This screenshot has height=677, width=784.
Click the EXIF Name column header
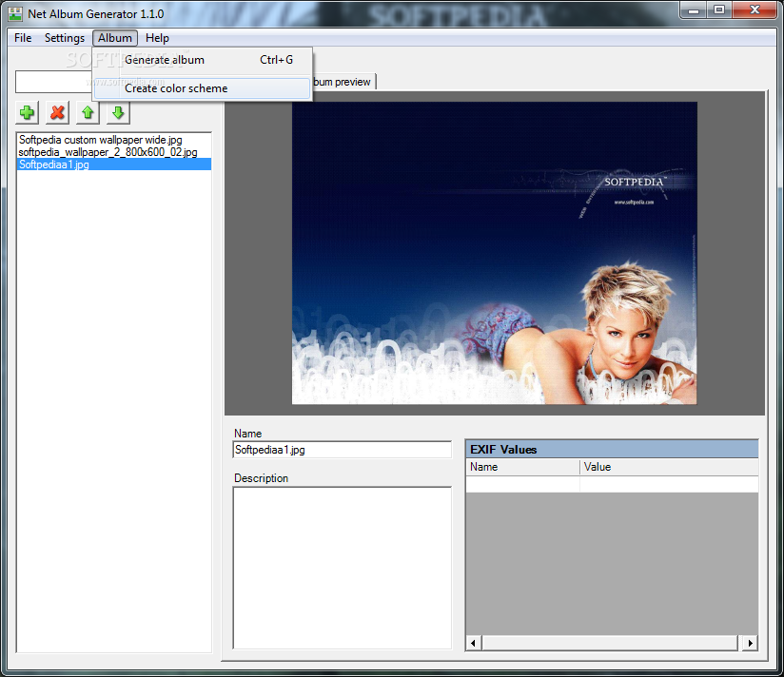tap(522, 467)
